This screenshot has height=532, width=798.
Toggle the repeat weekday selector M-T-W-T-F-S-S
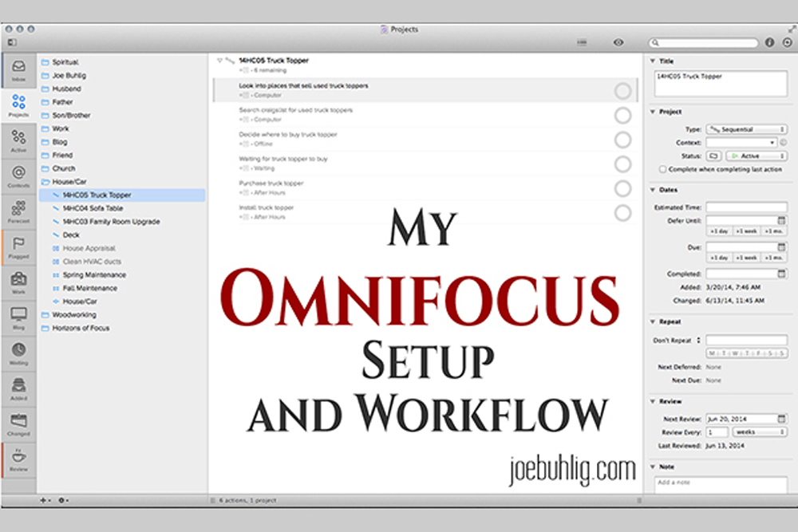click(x=747, y=353)
